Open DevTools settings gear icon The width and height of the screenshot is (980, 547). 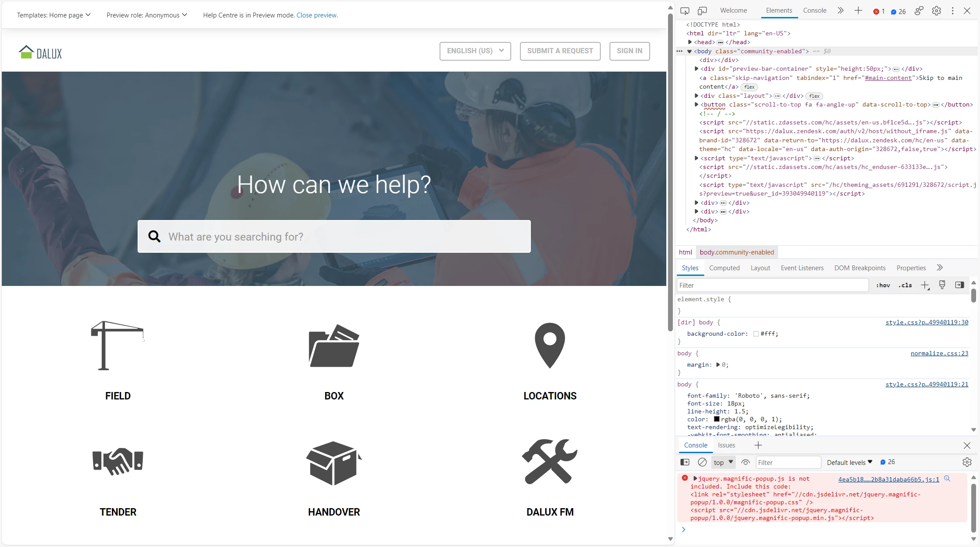936,11
